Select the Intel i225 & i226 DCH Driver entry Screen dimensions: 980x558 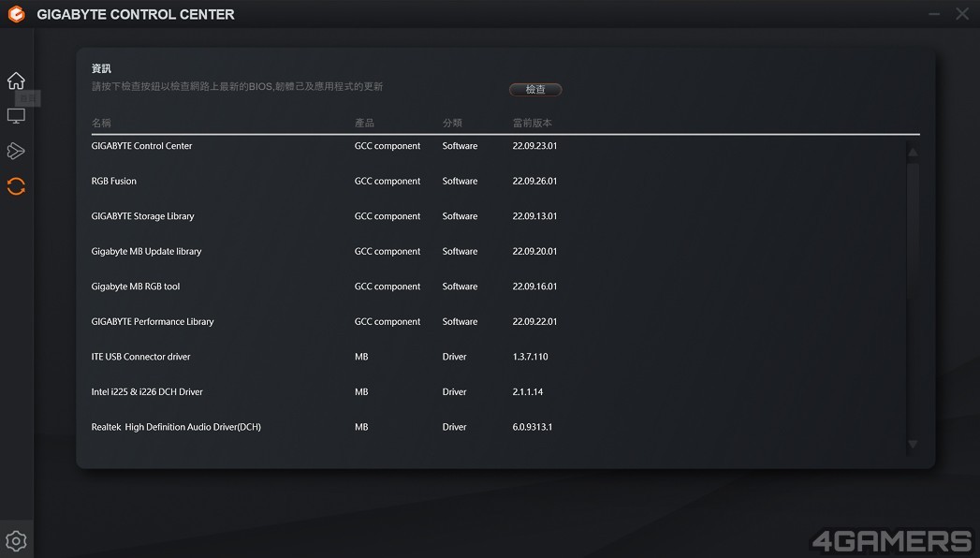(x=147, y=391)
